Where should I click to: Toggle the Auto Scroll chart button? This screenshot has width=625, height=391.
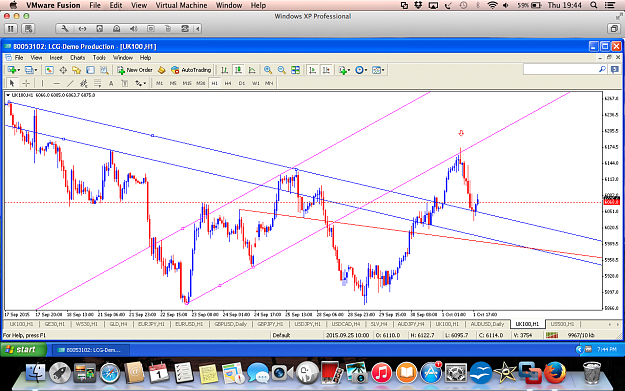point(312,70)
